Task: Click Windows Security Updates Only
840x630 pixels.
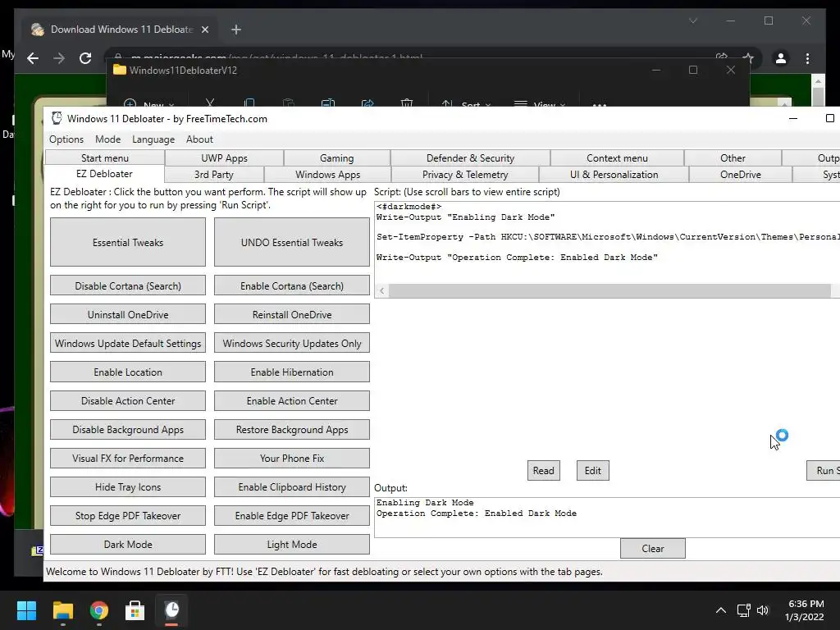Action: tap(291, 343)
